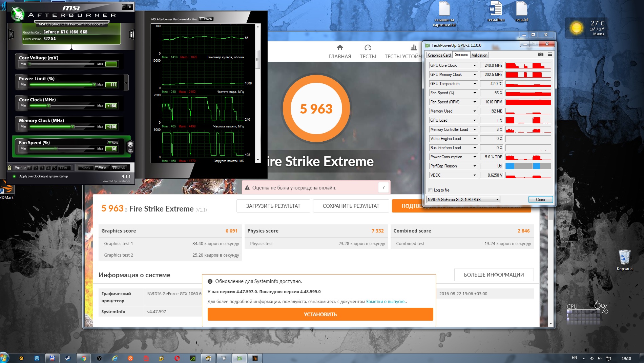This screenshot has height=363, width=644.
Task: Open Afterburner Settings
Action: point(118,167)
